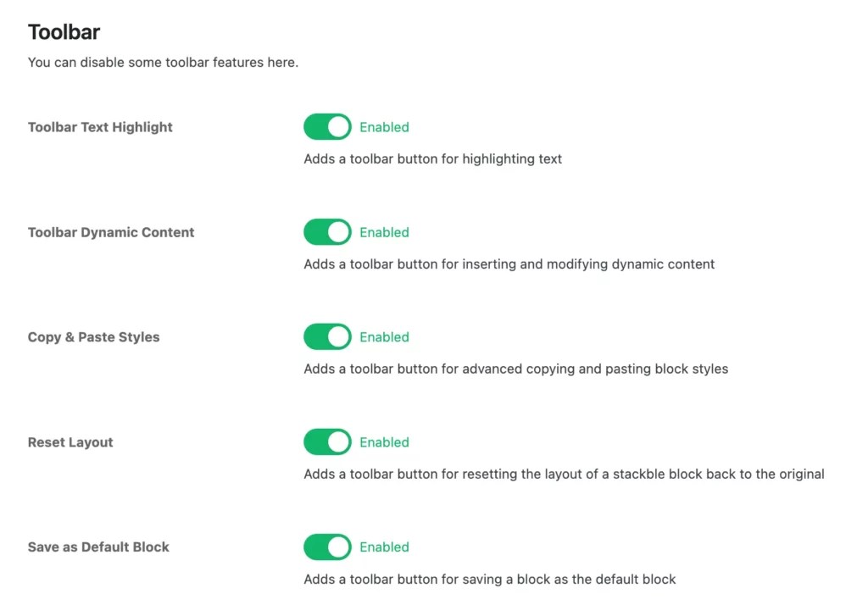868x616 pixels.
Task: Toggle the Copy & Paste Styles switch
Action: (x=327, y=336)
